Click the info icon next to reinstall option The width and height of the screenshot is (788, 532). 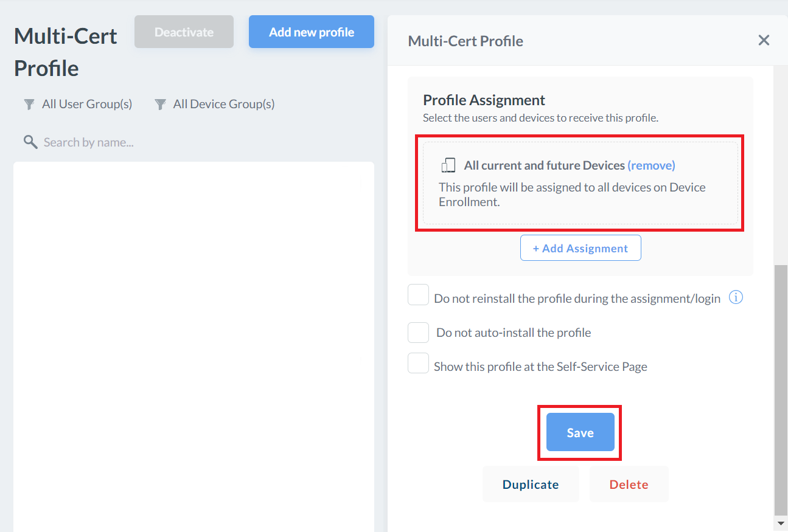click(736, 298)
